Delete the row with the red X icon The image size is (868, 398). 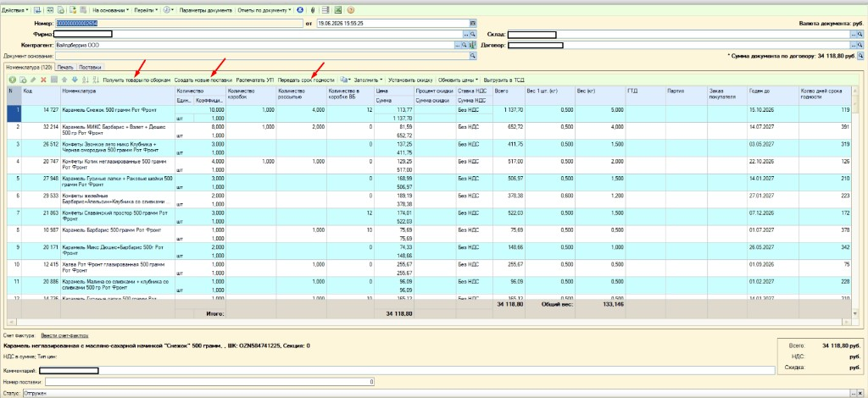coord(44,80)
